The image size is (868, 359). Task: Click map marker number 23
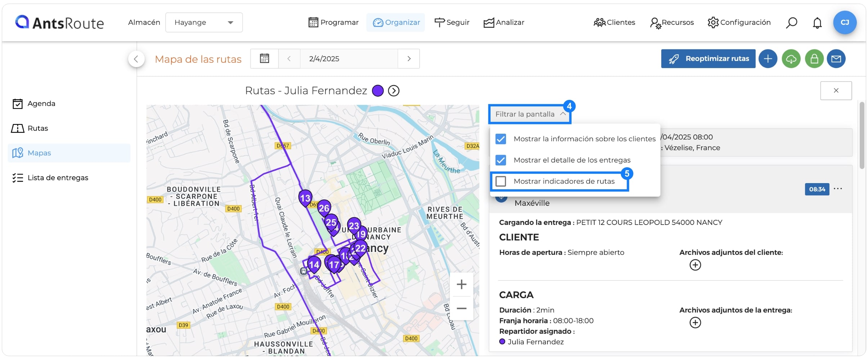coord(354,225)
